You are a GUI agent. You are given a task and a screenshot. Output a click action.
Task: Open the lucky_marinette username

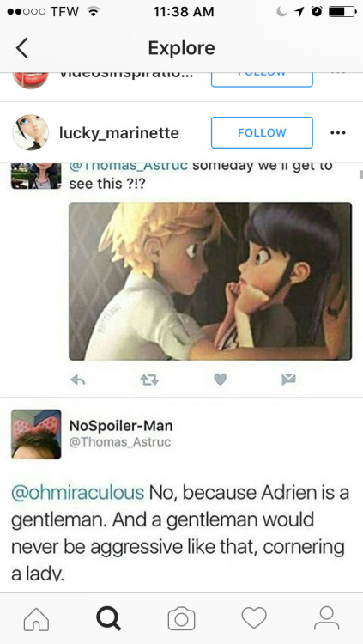tap(119, 133)
